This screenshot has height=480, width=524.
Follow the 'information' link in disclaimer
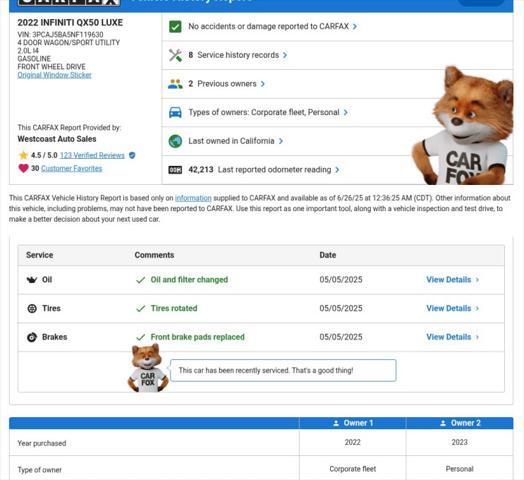coord(193,198)
